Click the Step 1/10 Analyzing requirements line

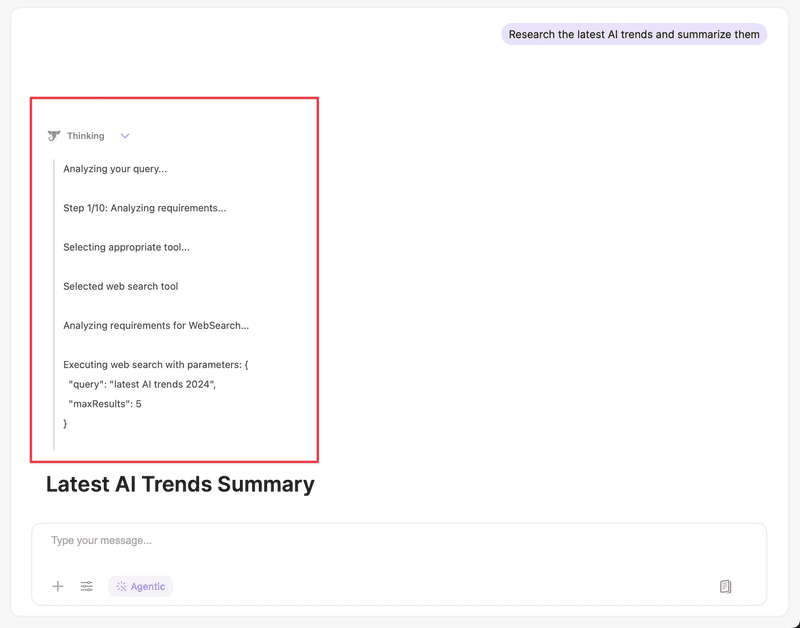click(144, 208)
